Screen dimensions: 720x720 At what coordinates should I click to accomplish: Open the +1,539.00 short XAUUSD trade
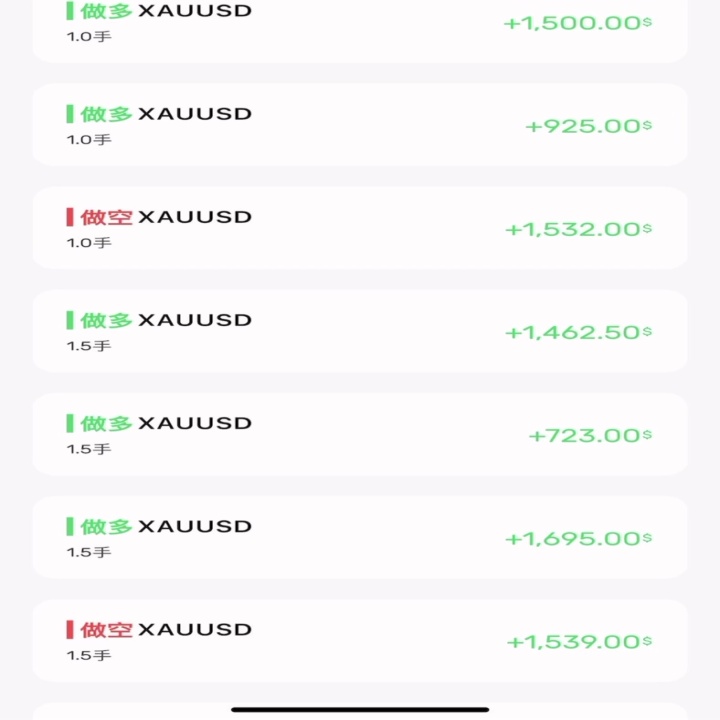[360, 640]
